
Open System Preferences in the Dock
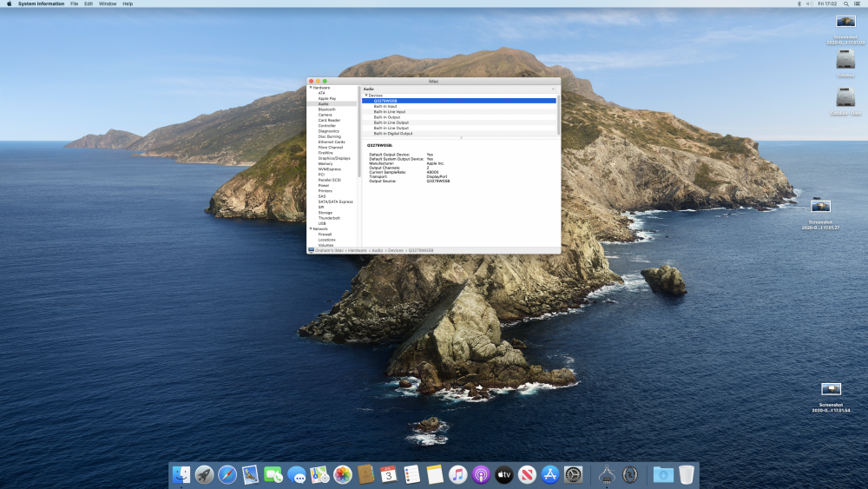(574, 474)
